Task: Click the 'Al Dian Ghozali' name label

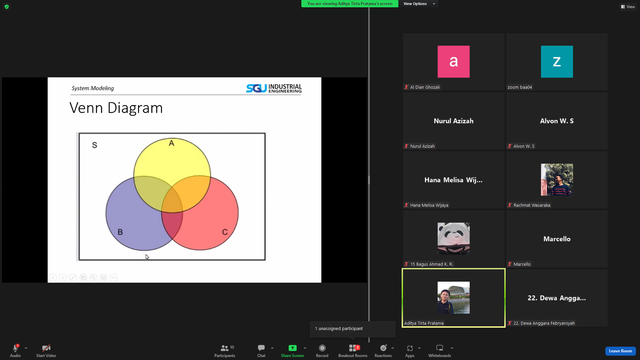Action: [x=424, y=87]
